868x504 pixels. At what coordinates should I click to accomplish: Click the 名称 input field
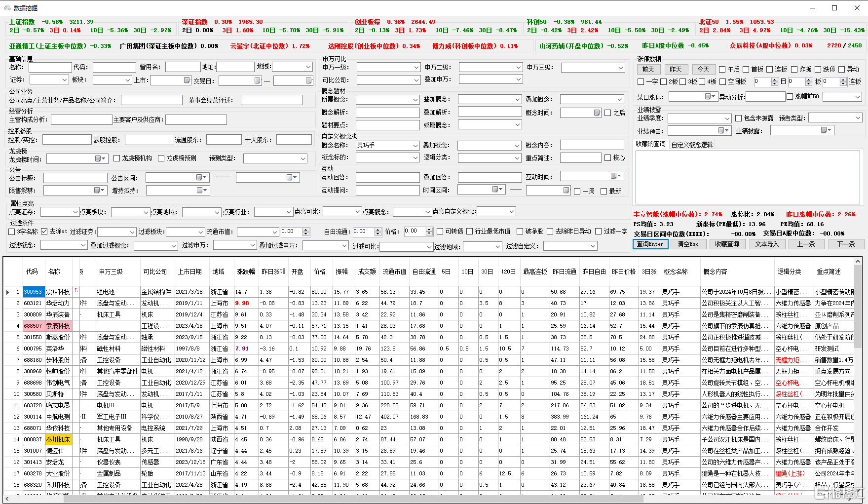[x=50, y=67]
